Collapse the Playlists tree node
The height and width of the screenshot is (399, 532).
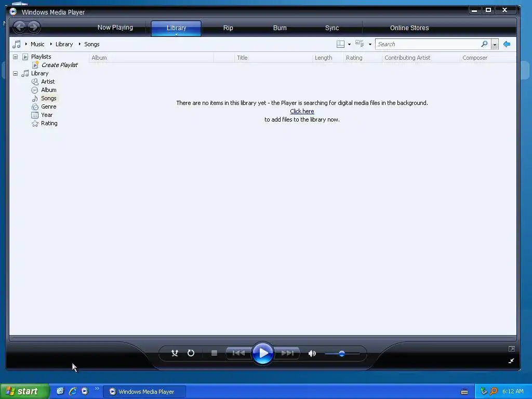click(15, 57)
